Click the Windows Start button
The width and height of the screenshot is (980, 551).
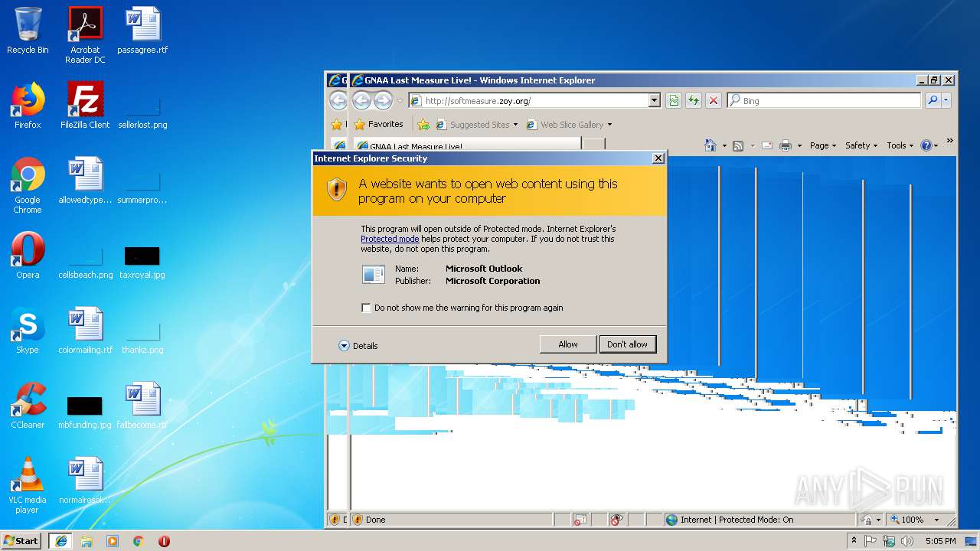pos(21,540)
